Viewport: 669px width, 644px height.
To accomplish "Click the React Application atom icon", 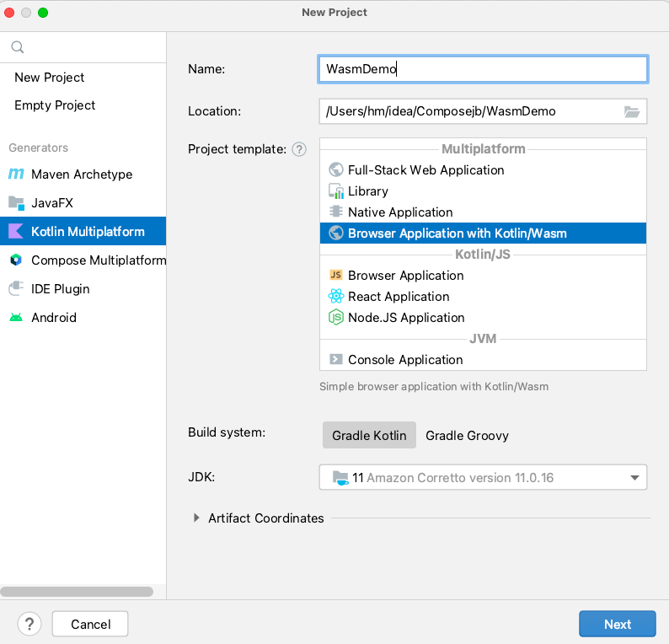I will [335, 297].
